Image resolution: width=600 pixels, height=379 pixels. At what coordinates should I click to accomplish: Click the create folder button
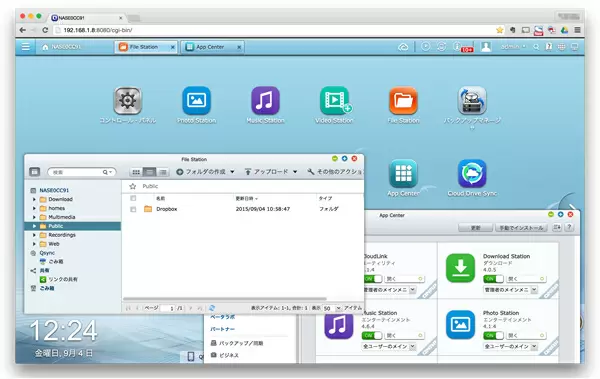pyautogui.click(x=205, y=172)
